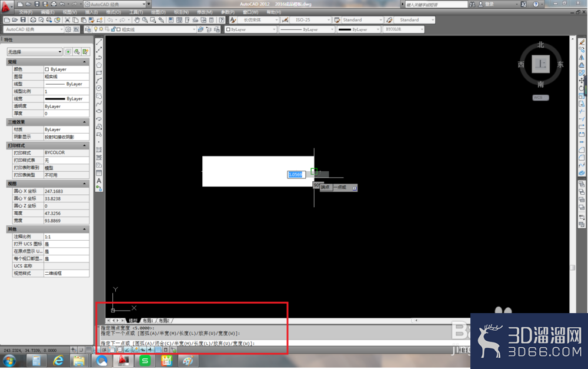This screenshot has width=588, height=369.
Task: Select the Table tool in draw toolbar
Action: [99, 173]
